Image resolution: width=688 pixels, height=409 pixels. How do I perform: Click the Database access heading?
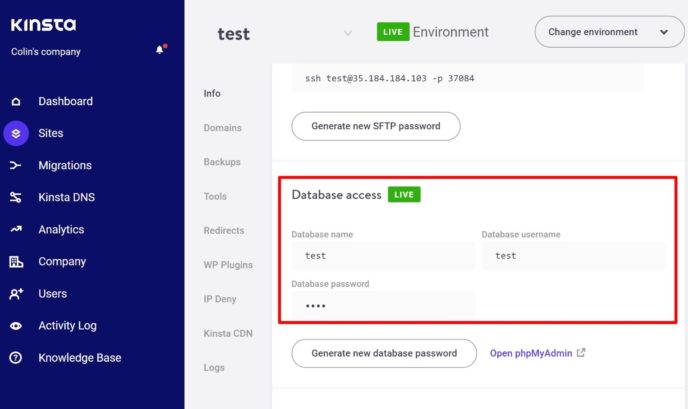[x=337, y=195]
